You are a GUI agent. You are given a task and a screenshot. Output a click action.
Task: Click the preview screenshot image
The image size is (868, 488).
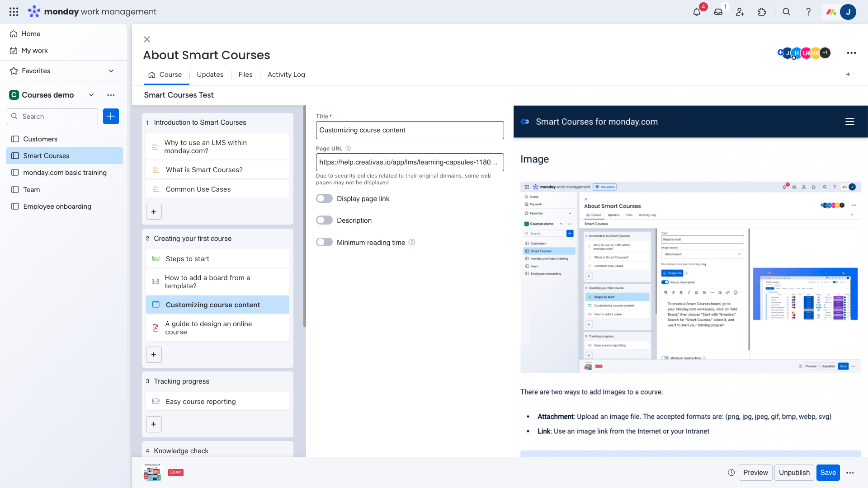coord(690,277)
